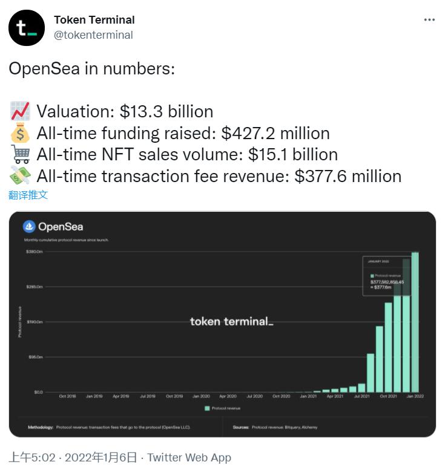The width and height of the screenshot is (448, 476).
Task: Click the Sources note under the chart
Action: pos(275,427)
